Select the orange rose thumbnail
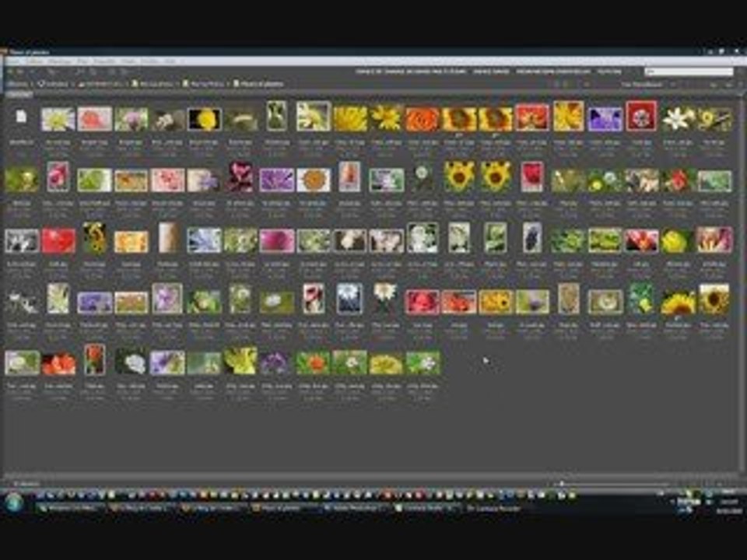Screen dimensions: 747x560 click(x=422, y=119)
